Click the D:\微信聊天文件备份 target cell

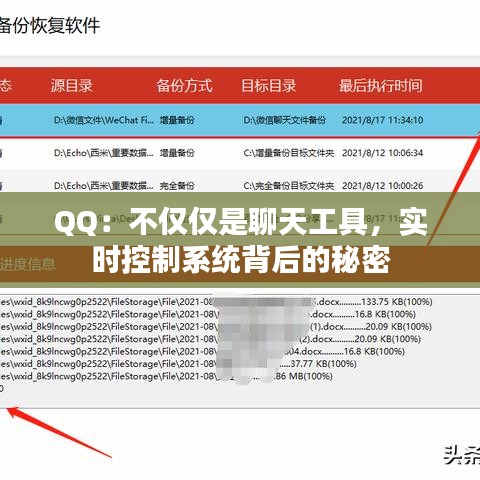point(285,120)
